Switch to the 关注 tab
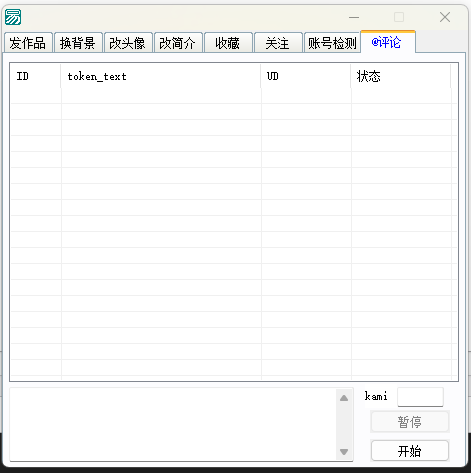 click(278, 43)
